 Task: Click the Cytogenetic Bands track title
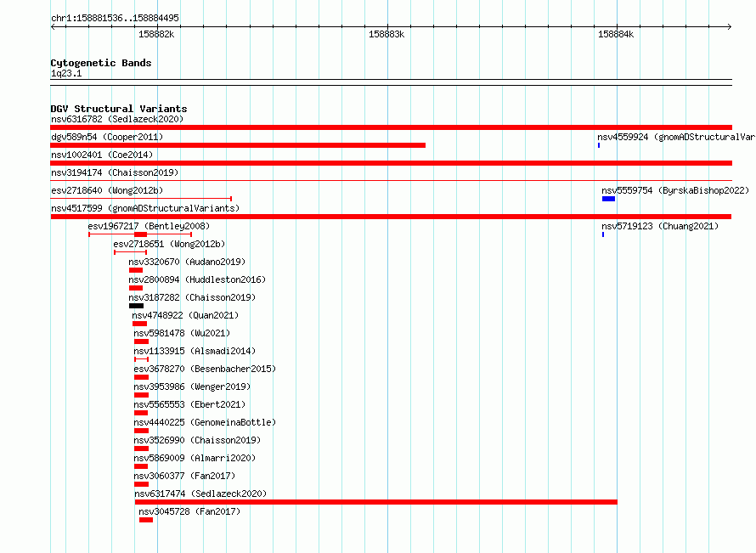coord(101,63)
